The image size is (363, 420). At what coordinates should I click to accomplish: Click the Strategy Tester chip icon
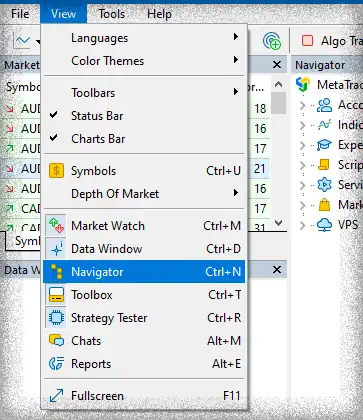coord(56,318)
